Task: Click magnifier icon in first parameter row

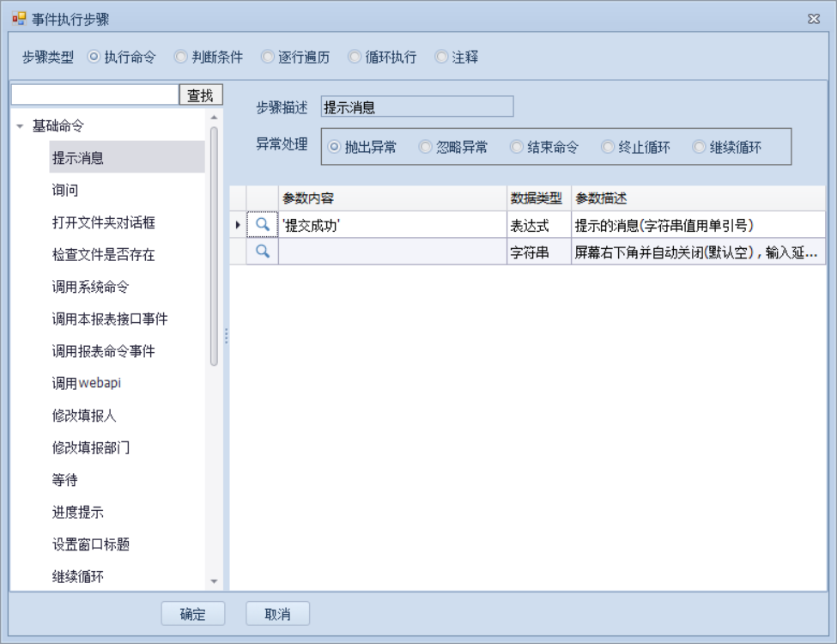Action: tap(264, 225)
